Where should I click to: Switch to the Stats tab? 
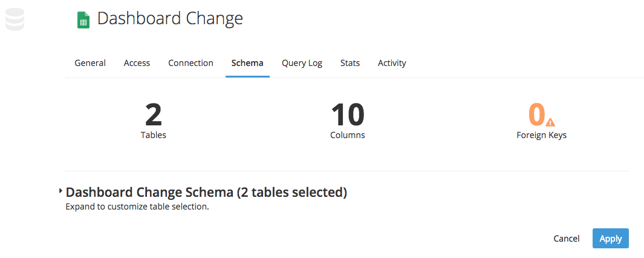pyautogui.click(x=350, y=63)
